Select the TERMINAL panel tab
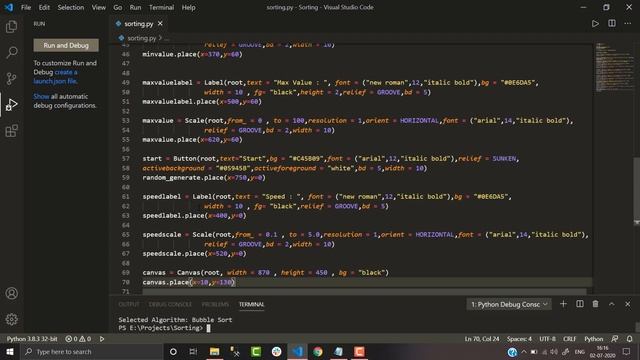Viewport: 640px width, 360px height. [251, 304]
